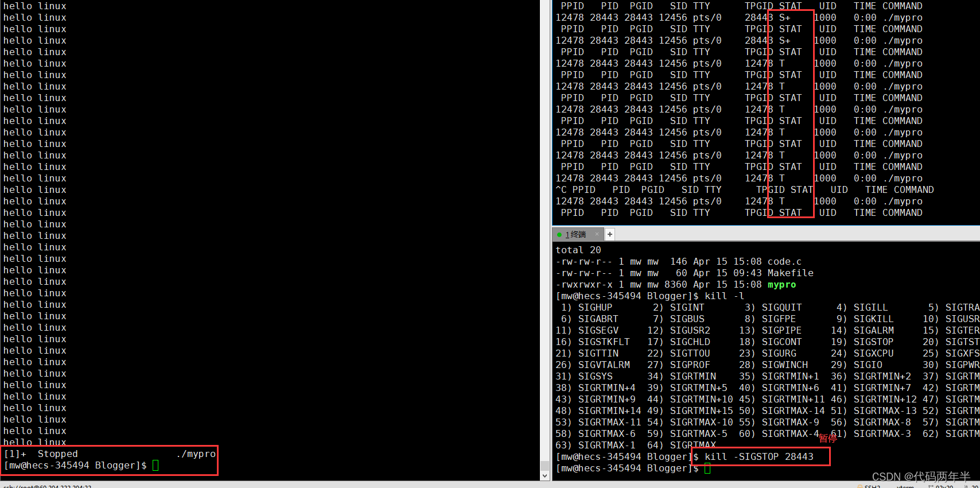Click signal "17) SIGCHLD" in the list
This screenshot has height=488, width=980.
(678, 342)
